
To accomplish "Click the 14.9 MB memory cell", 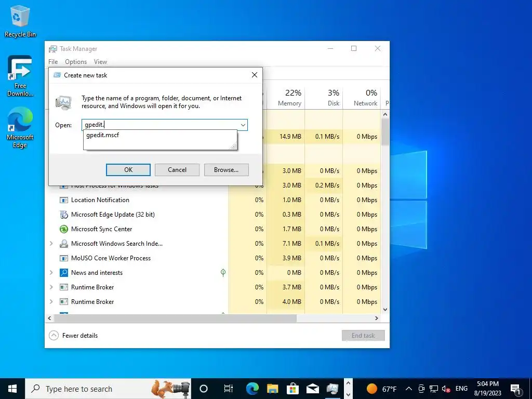I will [286, 137].
